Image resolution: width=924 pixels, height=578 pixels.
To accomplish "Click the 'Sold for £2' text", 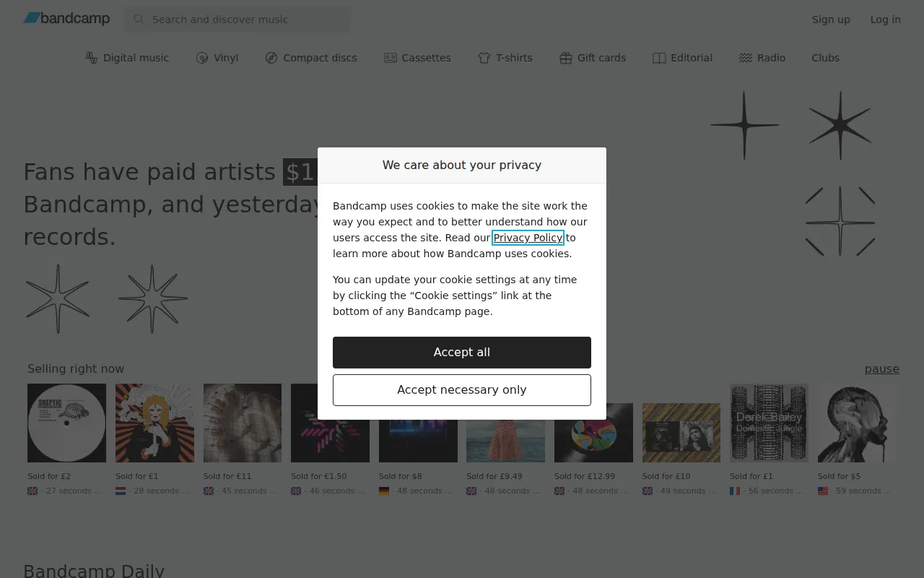I will pos(49,476).
